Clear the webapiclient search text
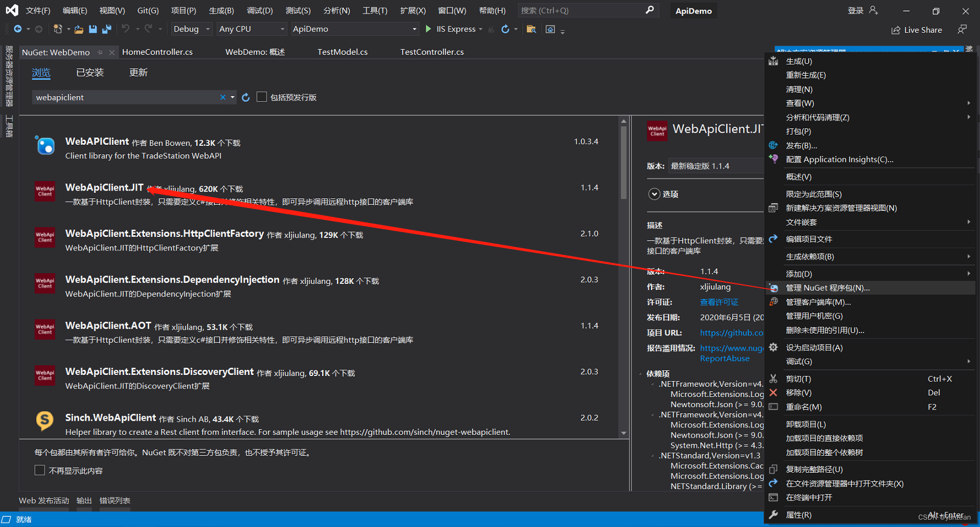980x527 pixels. click(x=223, y=97)
